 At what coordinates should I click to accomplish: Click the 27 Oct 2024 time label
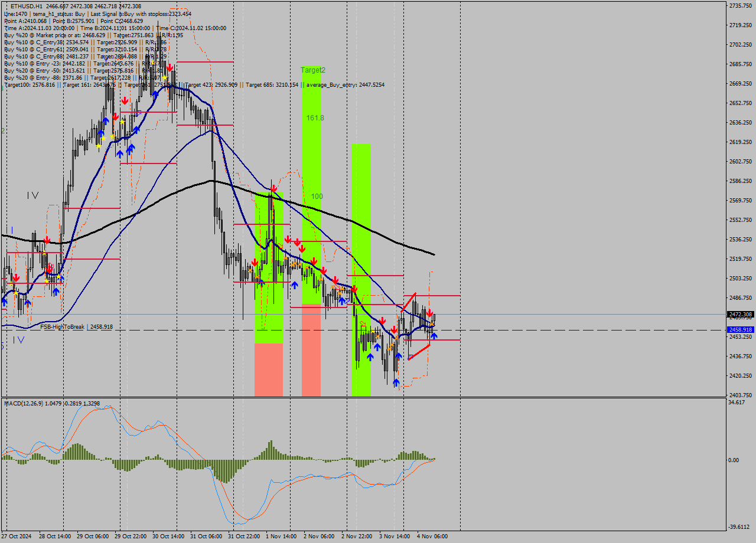[17, 537]
